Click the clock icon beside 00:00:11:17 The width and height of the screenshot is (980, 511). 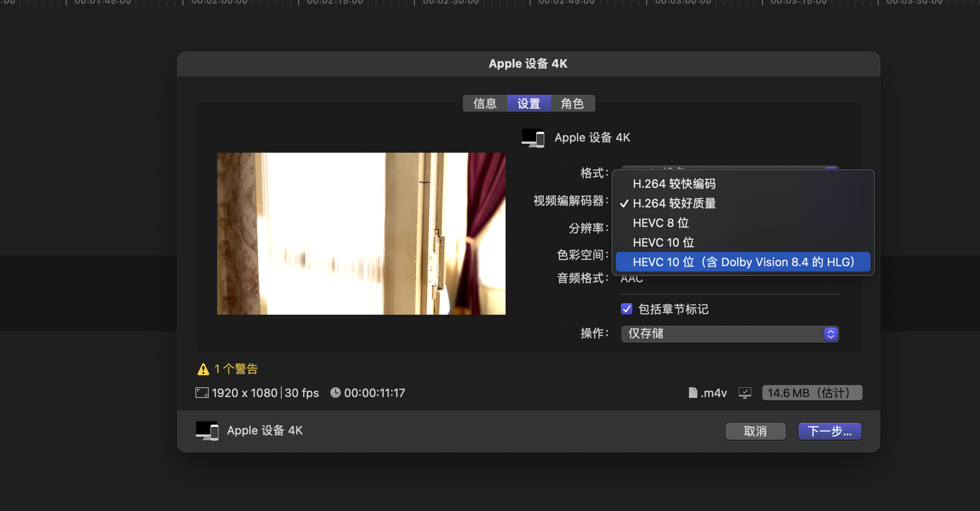[x=335, y=393]
